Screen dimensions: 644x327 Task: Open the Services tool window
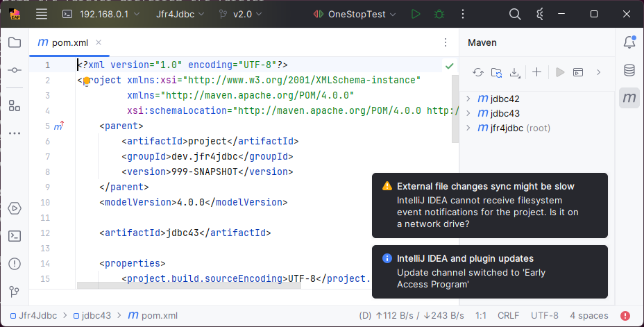pyautogui.click(x=15, y=208)
